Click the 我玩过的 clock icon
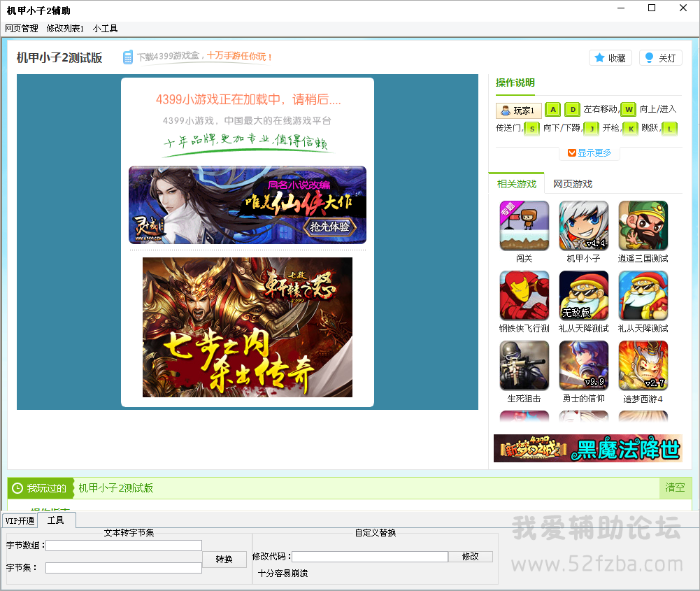700x591 pixels. (x=17, y=488)
